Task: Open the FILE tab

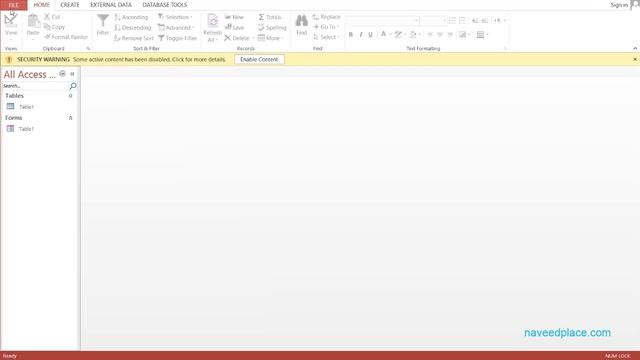Action: coord(13,5)
